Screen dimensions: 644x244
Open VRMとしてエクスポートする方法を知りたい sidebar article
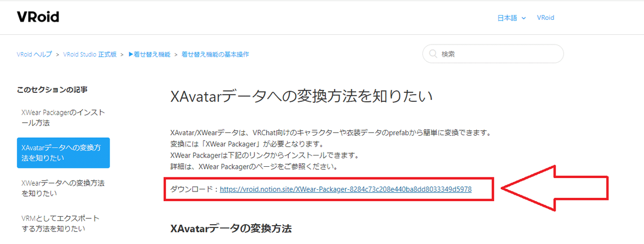pos(61,224)
